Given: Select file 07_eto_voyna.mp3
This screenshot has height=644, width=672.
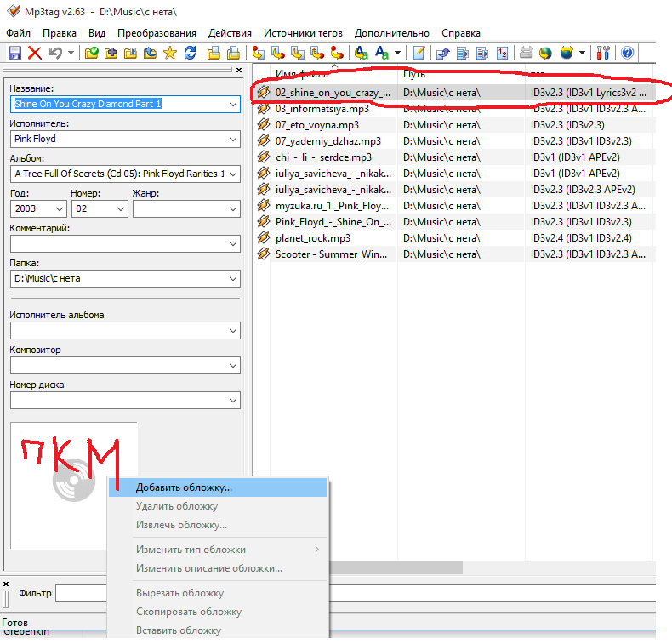Looking at the screenshot, I should pyautogui.click(x=317, y=125).
